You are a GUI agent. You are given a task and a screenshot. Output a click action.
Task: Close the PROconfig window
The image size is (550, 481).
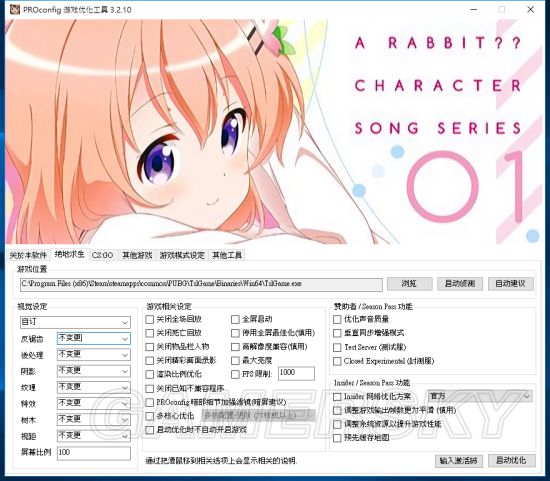530,9
